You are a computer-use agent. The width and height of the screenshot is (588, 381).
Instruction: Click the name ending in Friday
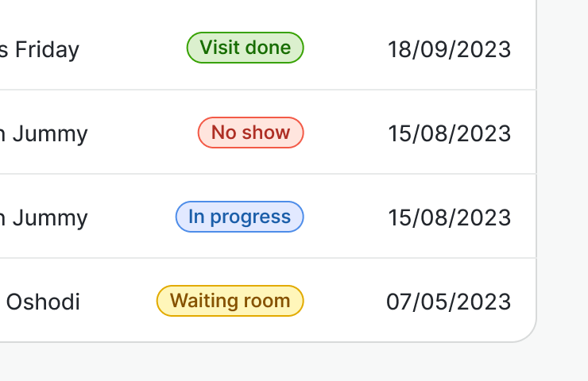(x=40, y=50)
